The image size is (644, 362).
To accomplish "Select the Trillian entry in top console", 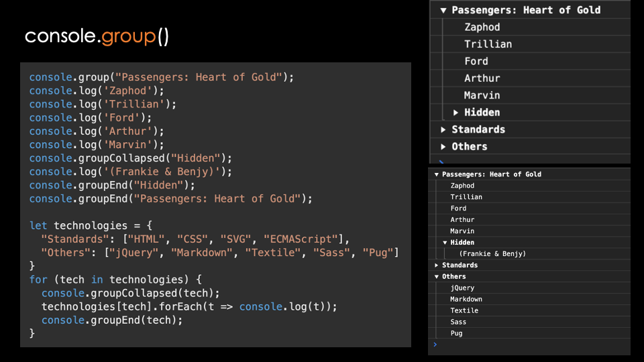I will [x=488, y=44].
